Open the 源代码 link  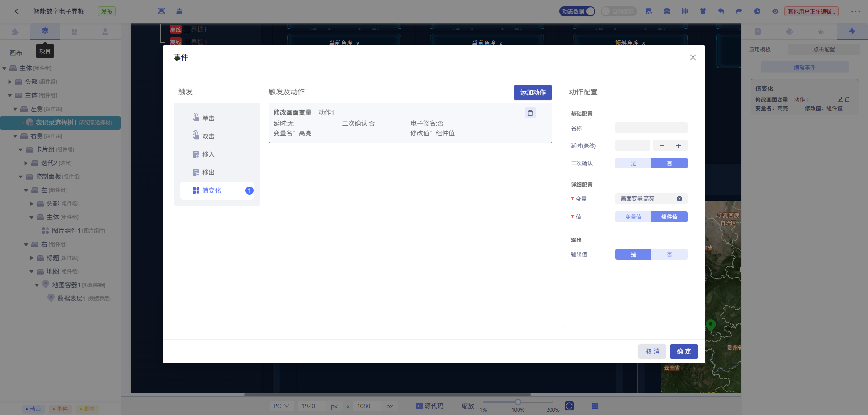[430, 406]
